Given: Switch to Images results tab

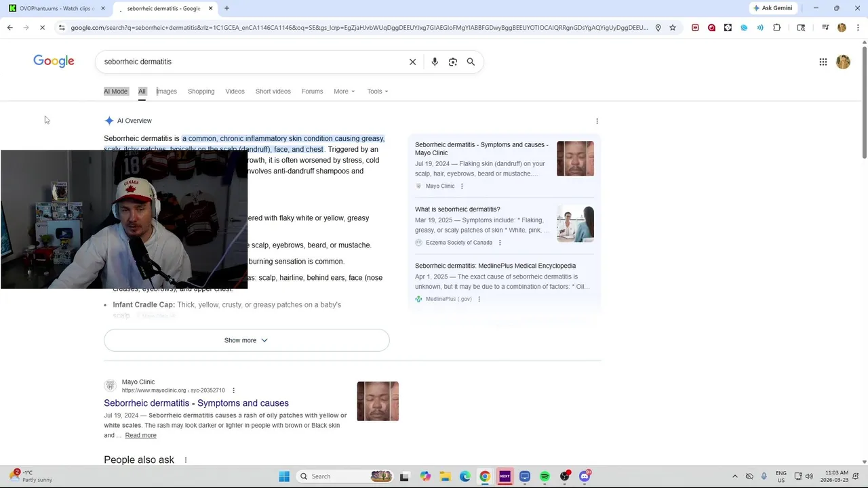Looking at the screenshot, I should (166, 91).
